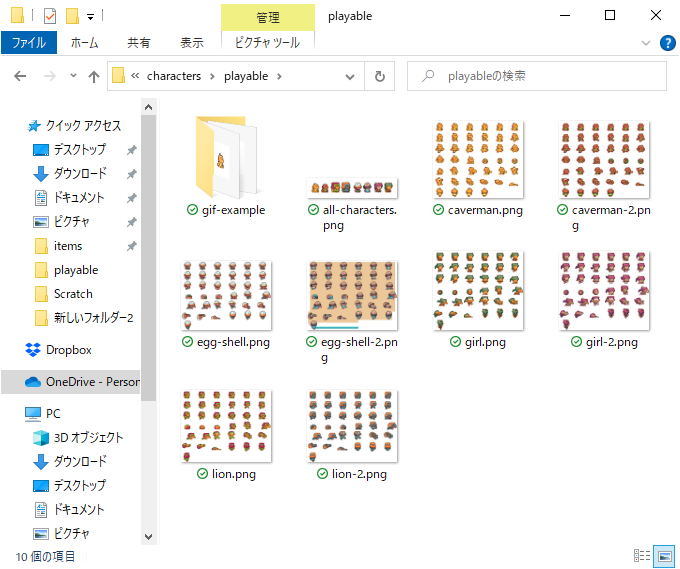Image resolution: width=680 pixels, height=569 pixels.
Task: Open pinned ドキュメント under Quick access
Action: tap(69, 198)
